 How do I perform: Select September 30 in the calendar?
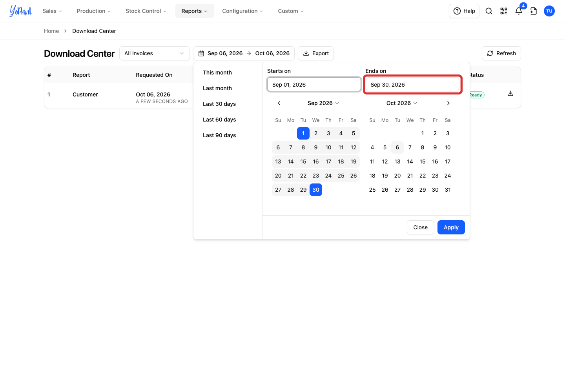click(316, 190)
